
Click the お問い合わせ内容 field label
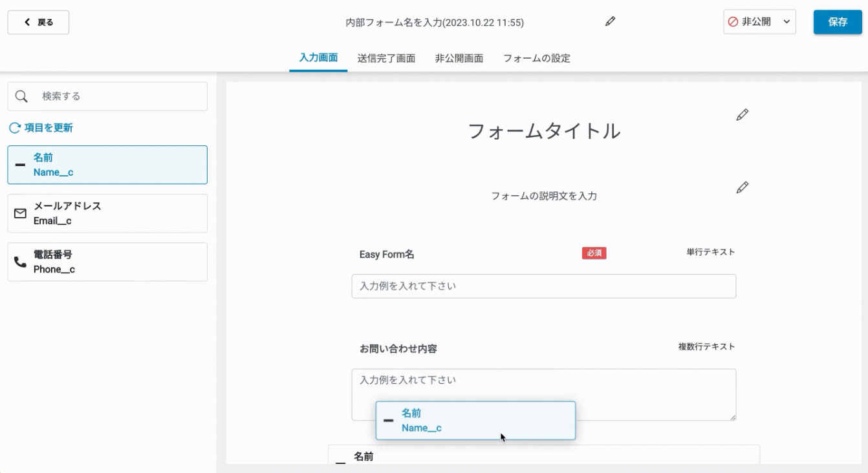(x=398, y=349)
